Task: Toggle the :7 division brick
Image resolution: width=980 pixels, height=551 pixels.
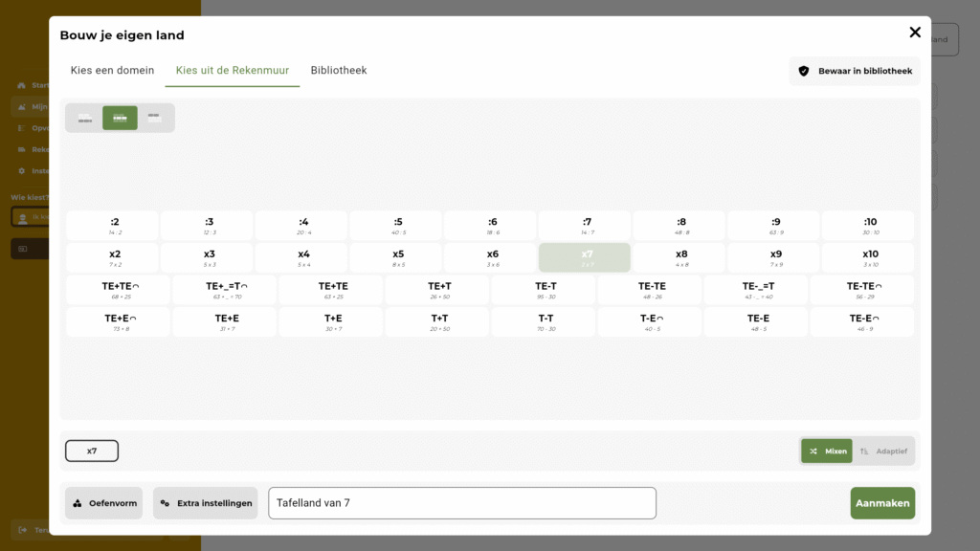Action: [x=586, y=226]
